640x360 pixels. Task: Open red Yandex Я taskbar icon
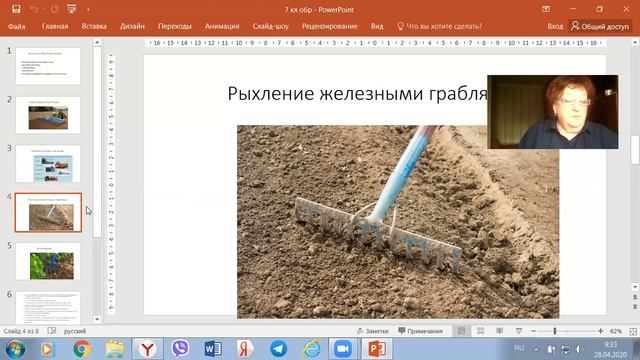(x=245, y=349)
